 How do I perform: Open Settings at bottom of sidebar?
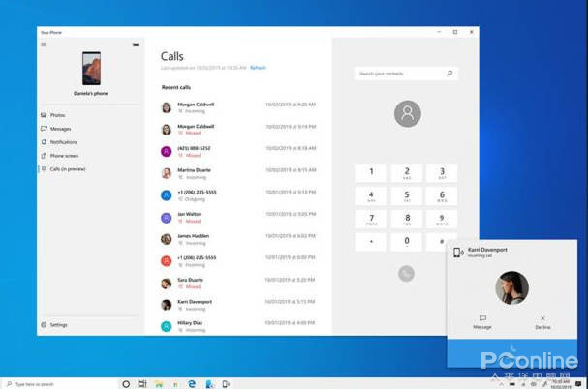point(58,325)
